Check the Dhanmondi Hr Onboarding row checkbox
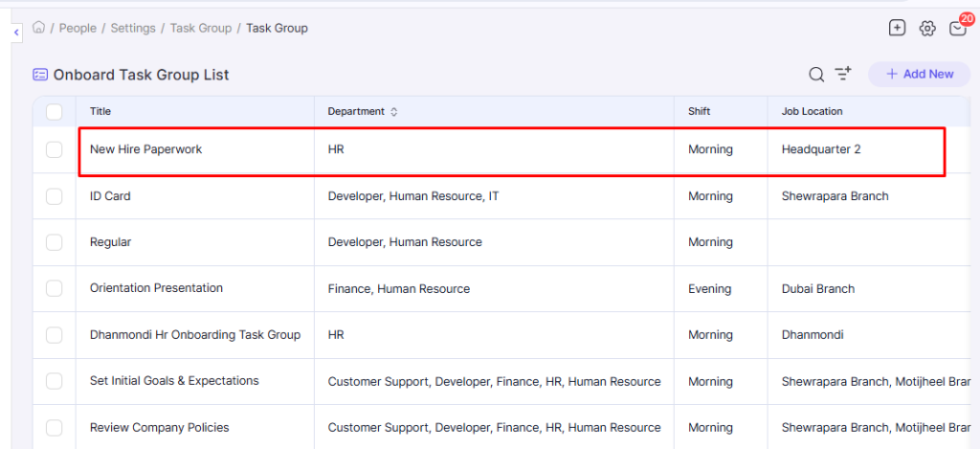 (x=55, y=334)
